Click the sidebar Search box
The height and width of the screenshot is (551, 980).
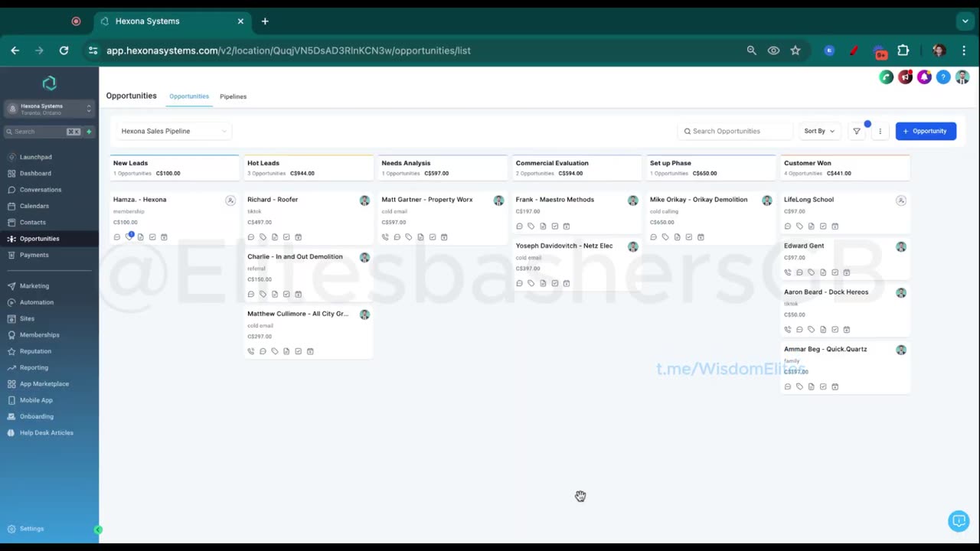(x=44, y=132)
